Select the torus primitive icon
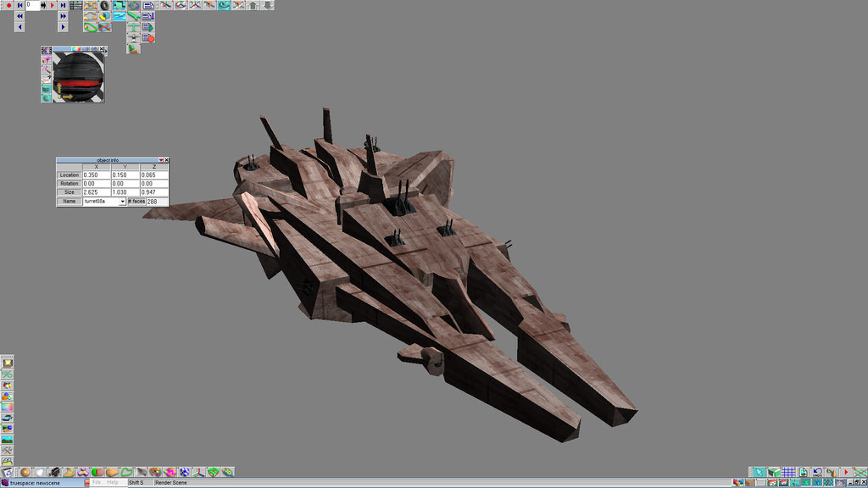Screen dimensions: 868x488 [x=104, y=5]
